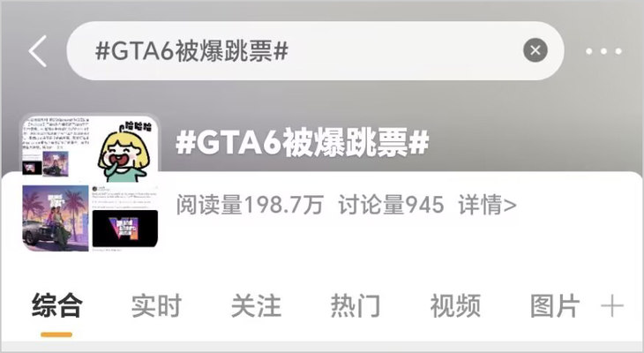Screen dimensions: 644x353
Task: Click the #GTA6被爆跳票# topic title
Action: pyautogui.click(x=303, y=143)
